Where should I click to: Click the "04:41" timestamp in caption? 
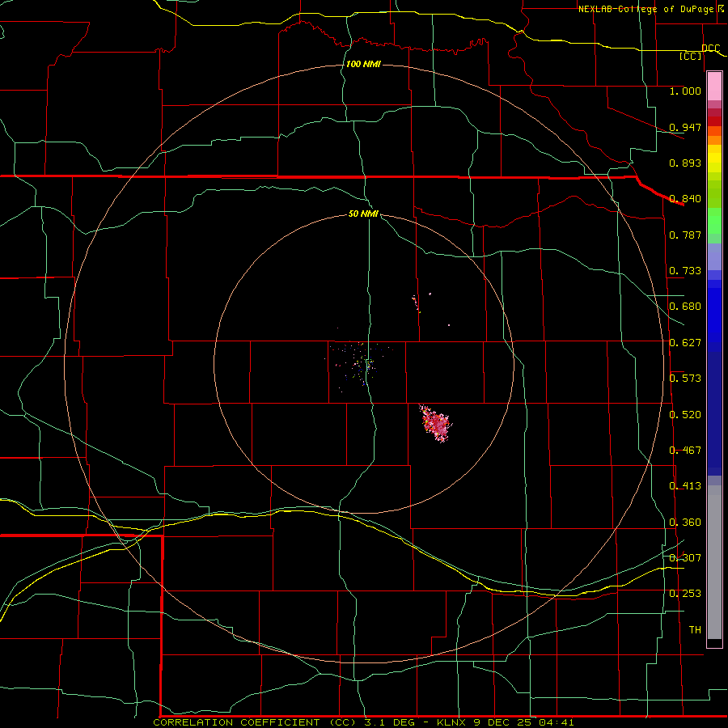coord(557,722)
